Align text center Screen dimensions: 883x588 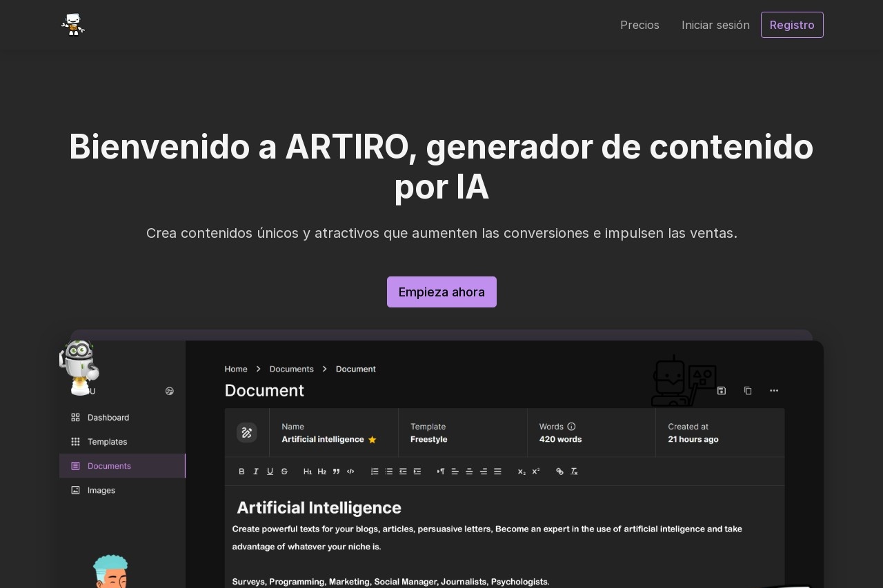(x=469, y=472)
